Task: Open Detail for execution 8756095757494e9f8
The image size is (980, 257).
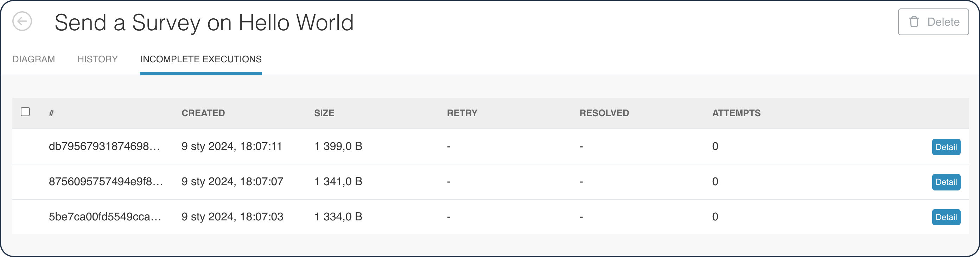Action: coord(946,182)
